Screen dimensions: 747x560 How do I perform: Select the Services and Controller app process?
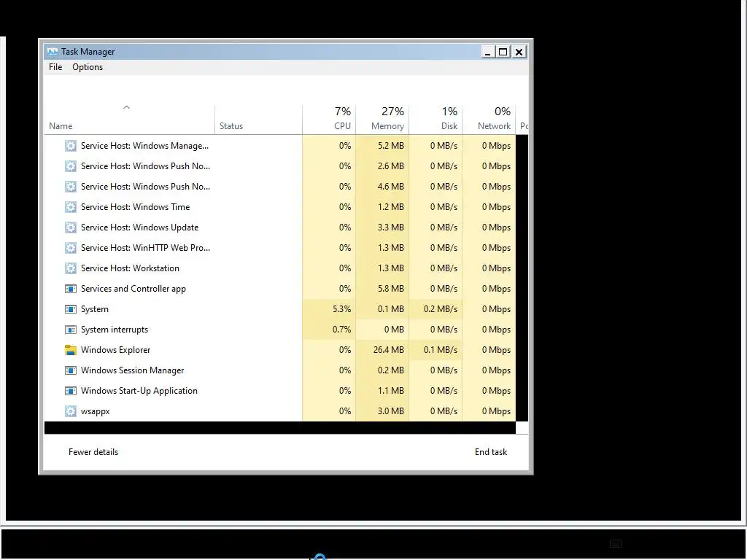coord(133,289)
